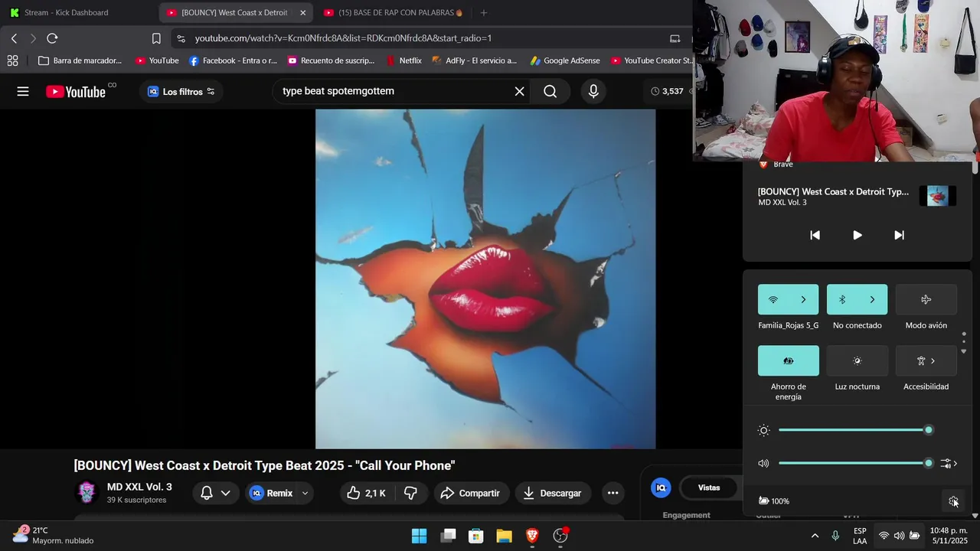980x551 pixels.
Task: Open more actions (three dots) under the video
Action: click(612, 493)
